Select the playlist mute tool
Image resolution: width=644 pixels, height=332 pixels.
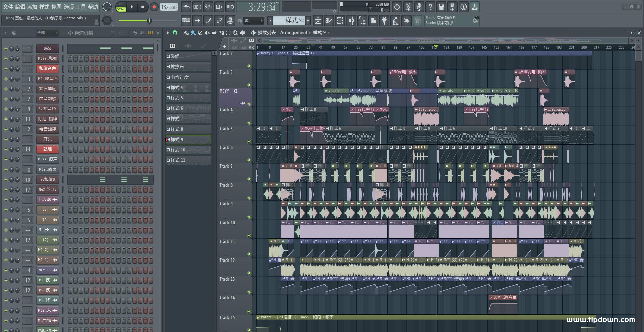[207, 33]
